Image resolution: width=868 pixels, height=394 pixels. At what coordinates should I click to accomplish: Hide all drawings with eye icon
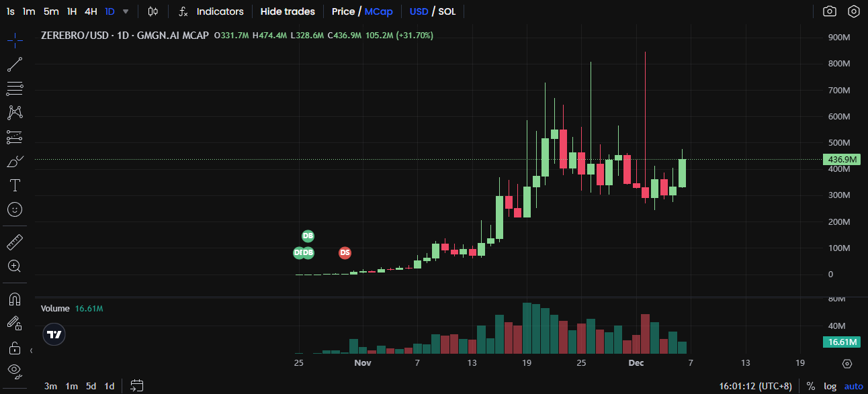click(x=15, y=370)
